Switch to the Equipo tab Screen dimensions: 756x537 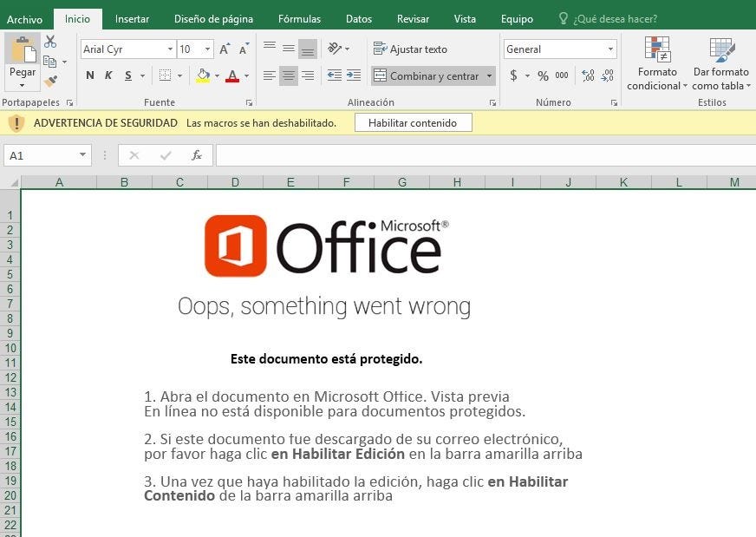coord(517,19)
